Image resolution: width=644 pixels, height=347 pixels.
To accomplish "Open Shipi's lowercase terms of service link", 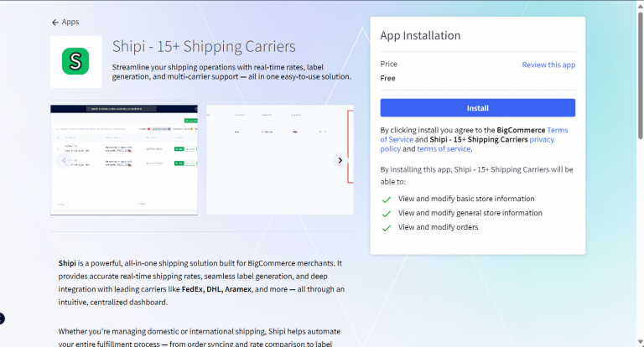I will coord(443,149).
